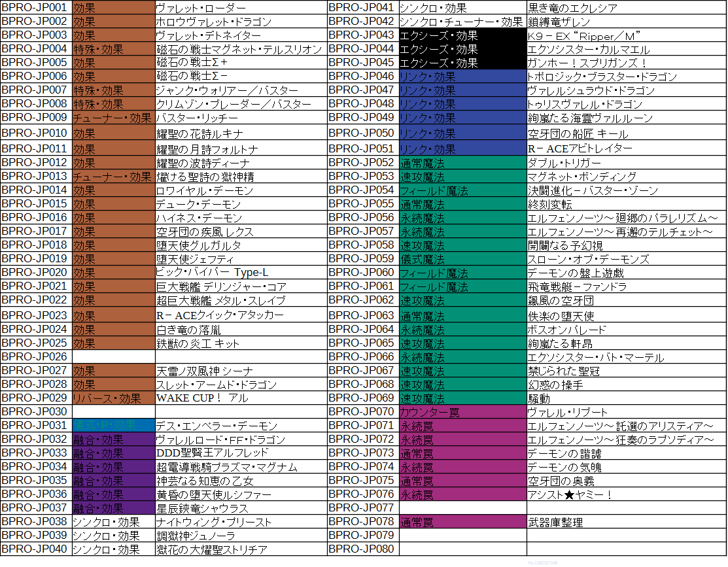This screenshot has height=567, width=728.
Task: Click the BPRO-JP080 code cell
Action: coord(362,549)
